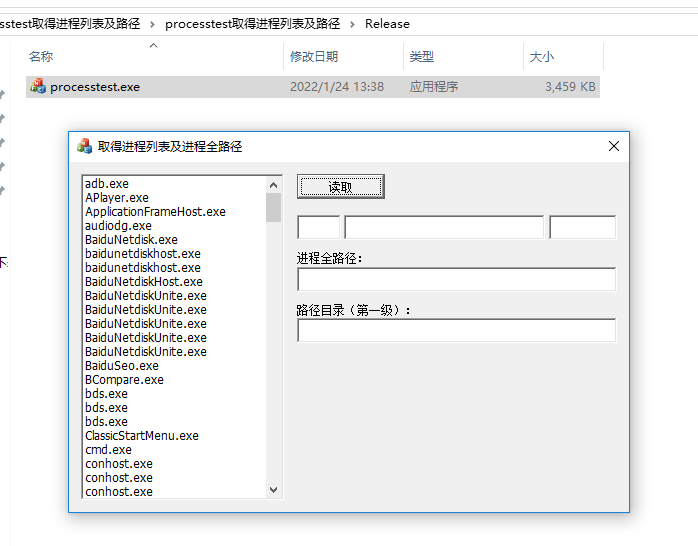698x546 pixels.
Task: Select BCompare.exe in the process list
Action: (x=124, y=380)
